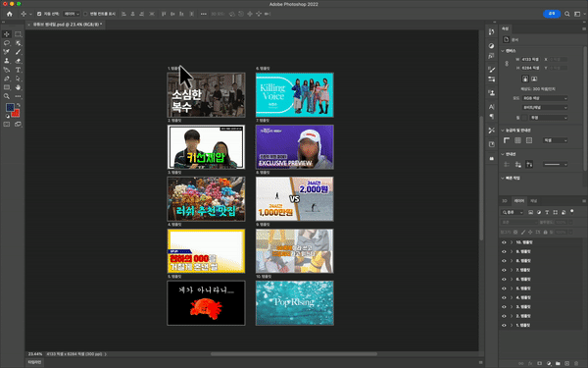Click the foreground color swatch
Screen dimensions: 588x368
coord(10,108)
